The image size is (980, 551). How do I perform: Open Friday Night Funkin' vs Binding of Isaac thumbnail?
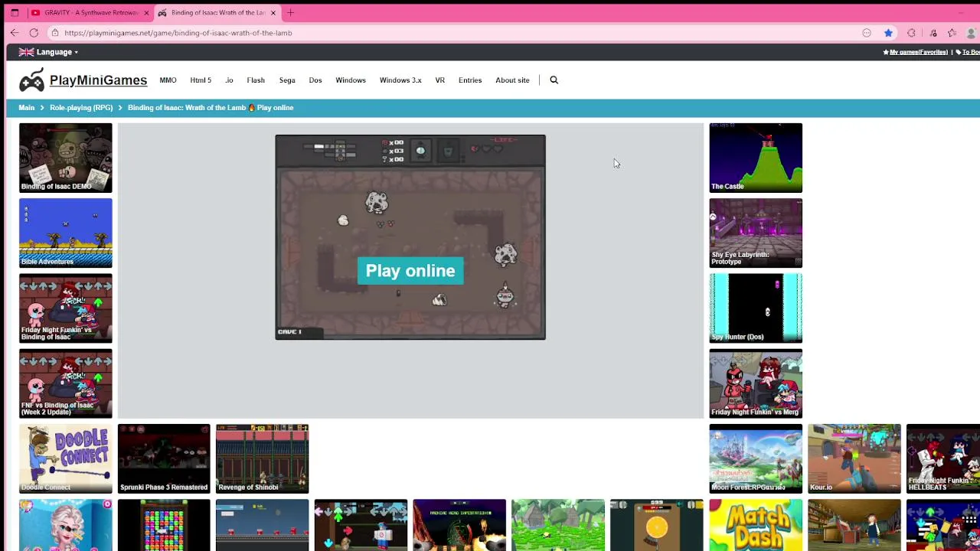pos(66,308)
